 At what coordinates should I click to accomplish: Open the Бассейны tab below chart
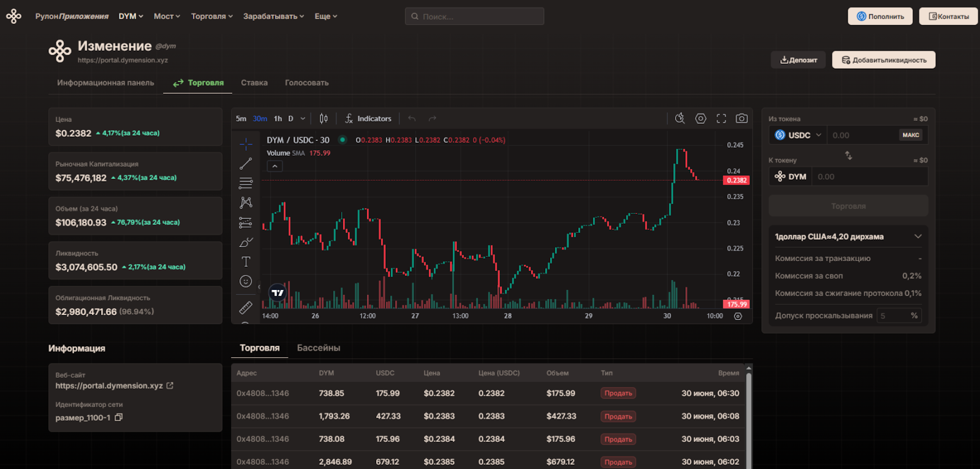tap(318, 348)
